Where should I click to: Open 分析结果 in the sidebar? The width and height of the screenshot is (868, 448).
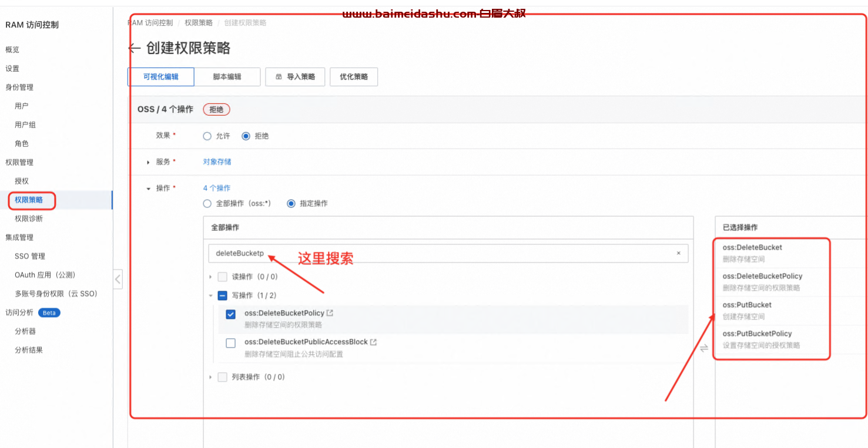29,350
